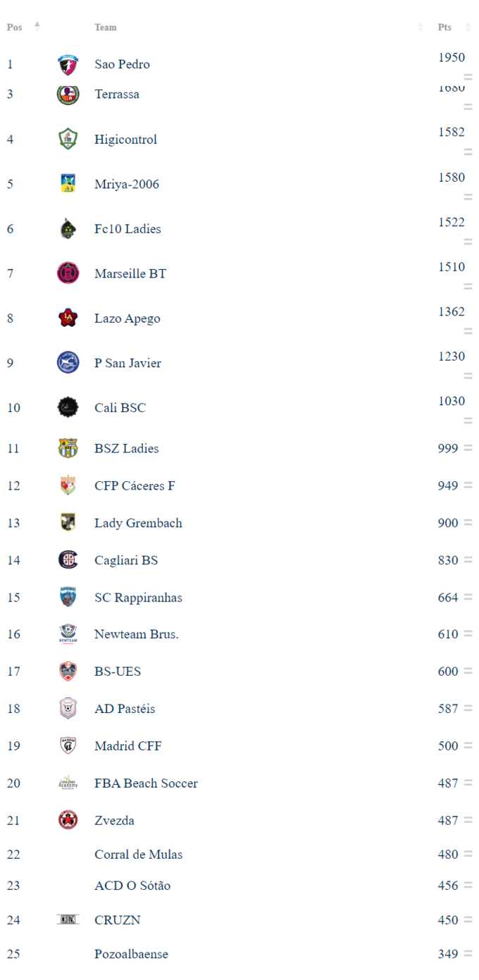This screenshot has height=980, width=479.
Task: Sort table by Pts column arrow
Action: click(x=468, y=27)
